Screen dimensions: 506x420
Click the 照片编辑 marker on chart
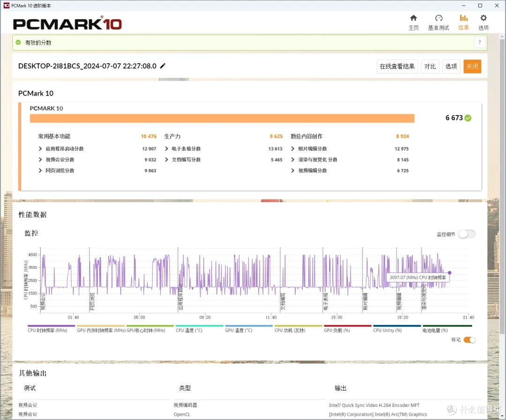pos(365,301)
